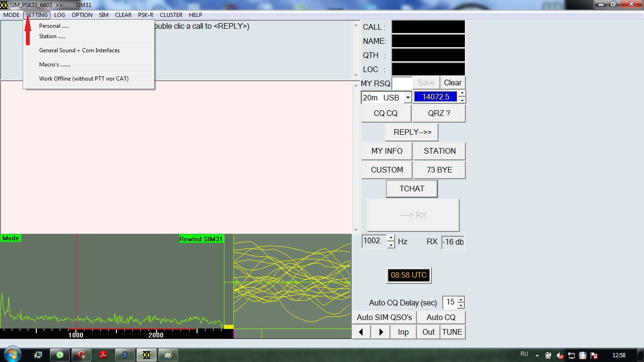Click the Out button

tap(429, 332)
